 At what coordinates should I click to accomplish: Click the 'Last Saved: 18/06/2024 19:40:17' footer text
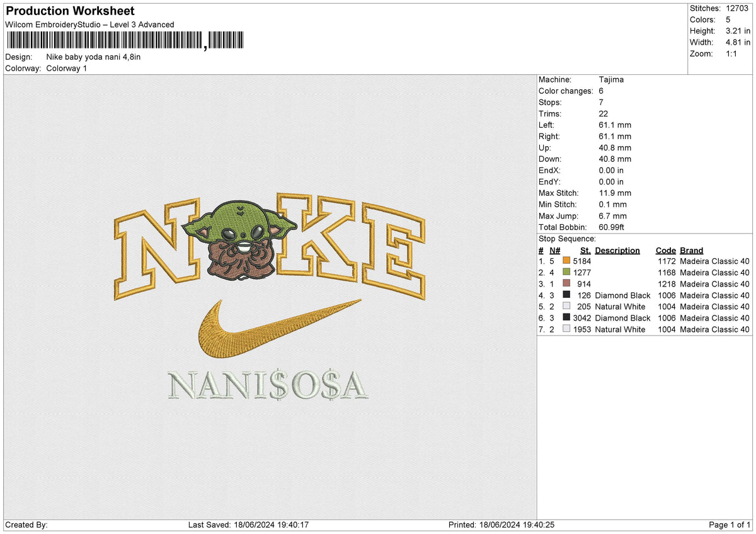(248, 525)
